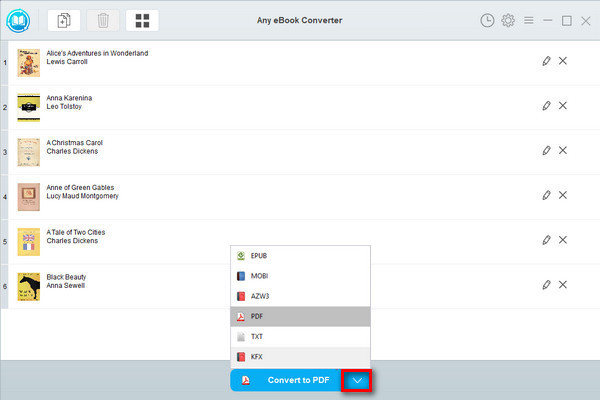
Task: Open the hamburger menu icon
Action: (529, 20)
